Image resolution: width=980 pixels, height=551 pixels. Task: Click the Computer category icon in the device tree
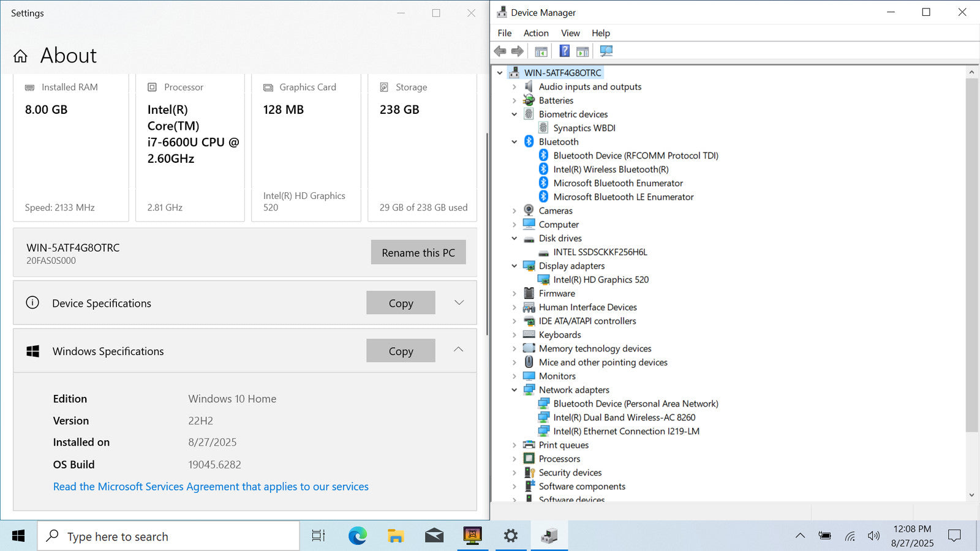point(529,225)
